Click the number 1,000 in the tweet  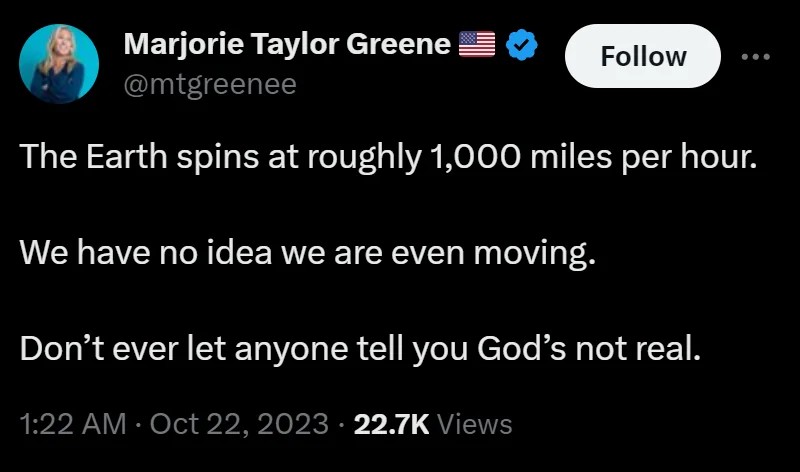click(x=476, y=157)
